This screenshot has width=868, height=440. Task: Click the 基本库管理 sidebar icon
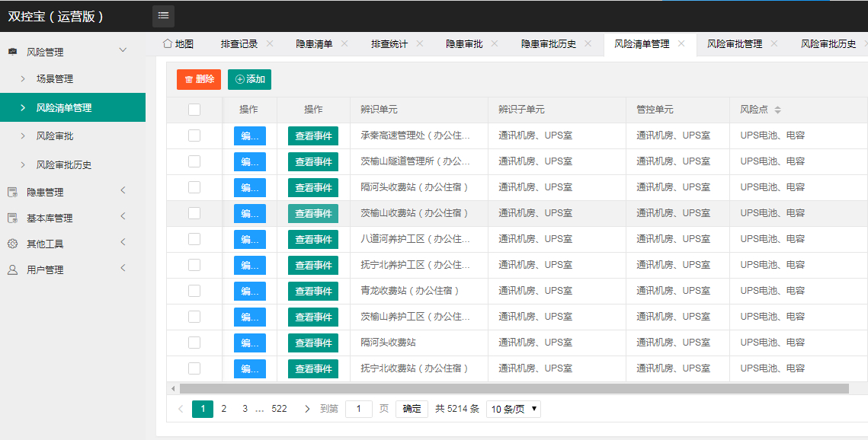pos(12,218)
